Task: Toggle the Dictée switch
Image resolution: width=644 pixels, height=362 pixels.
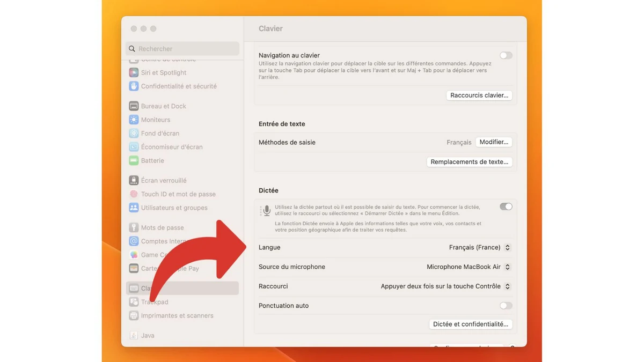Action: [x=506, y=206]
